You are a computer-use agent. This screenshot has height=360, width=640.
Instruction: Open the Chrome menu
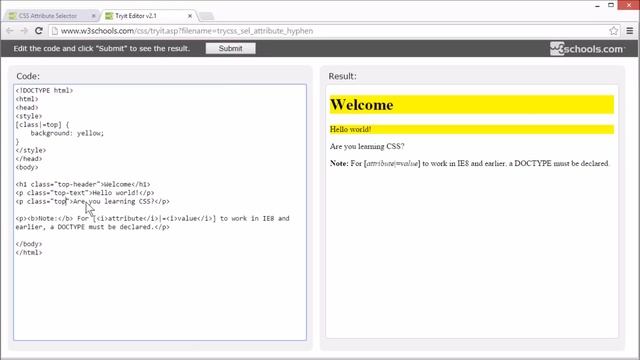(x=630, y=31)
